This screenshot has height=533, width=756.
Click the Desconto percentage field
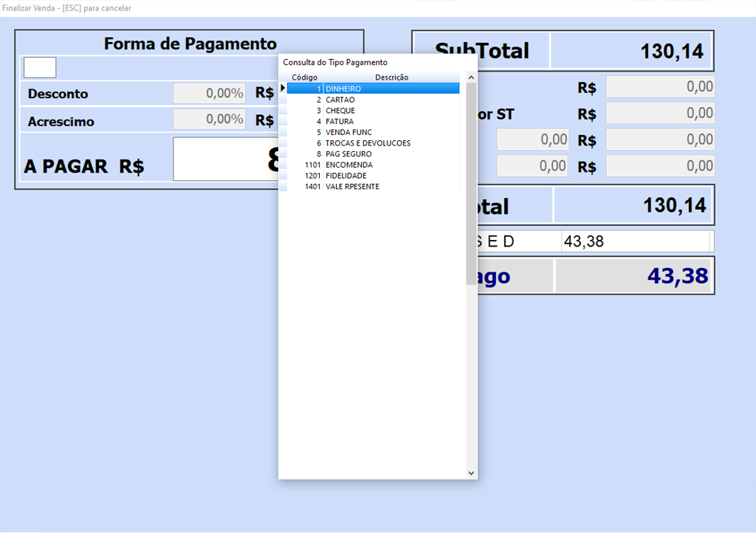(210, 94)
